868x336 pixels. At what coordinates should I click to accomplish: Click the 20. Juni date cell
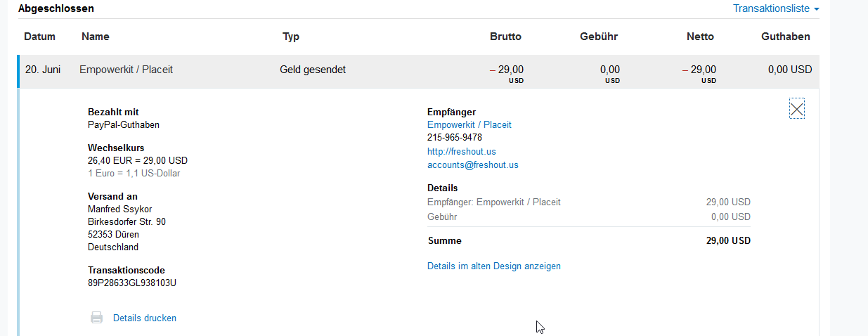43,70
